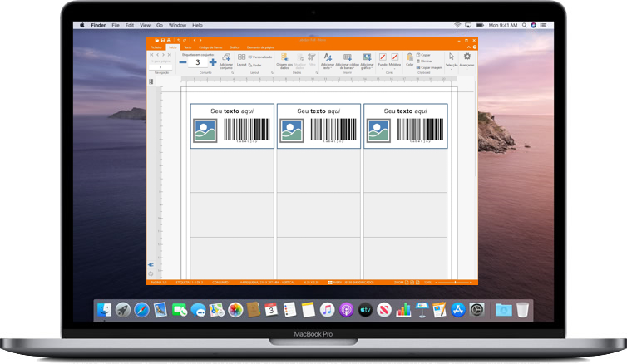Collapse the ribbon with chevron

[469, 47]
